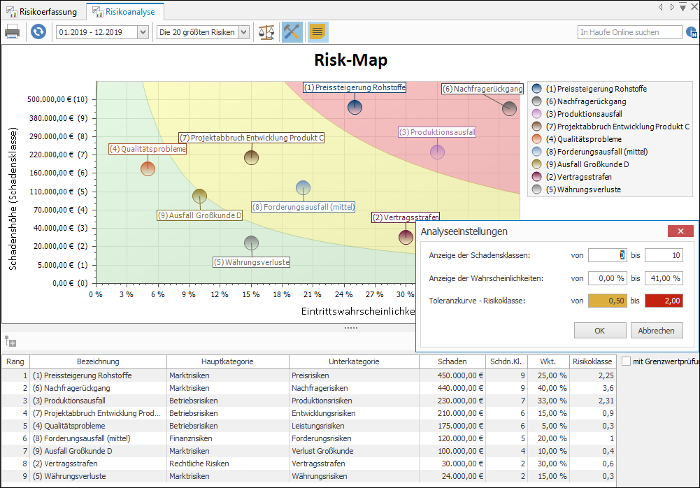
Task: Click the Schadensklassen 'bis' field showing 10
Action: (x=664, y=255)
